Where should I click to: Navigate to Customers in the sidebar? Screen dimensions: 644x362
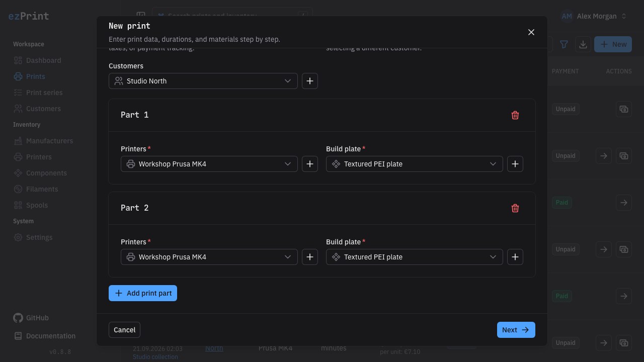click(37, 109)
